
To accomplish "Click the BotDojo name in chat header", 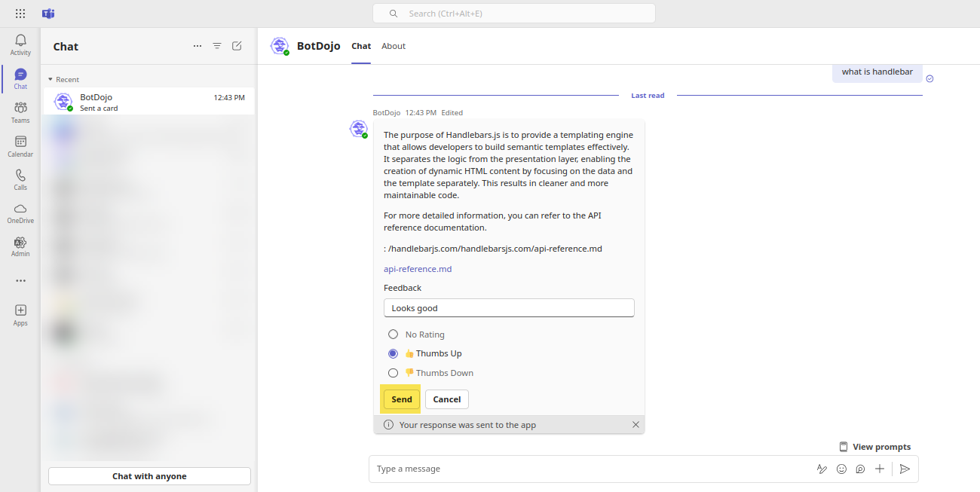I will [319, 46].
